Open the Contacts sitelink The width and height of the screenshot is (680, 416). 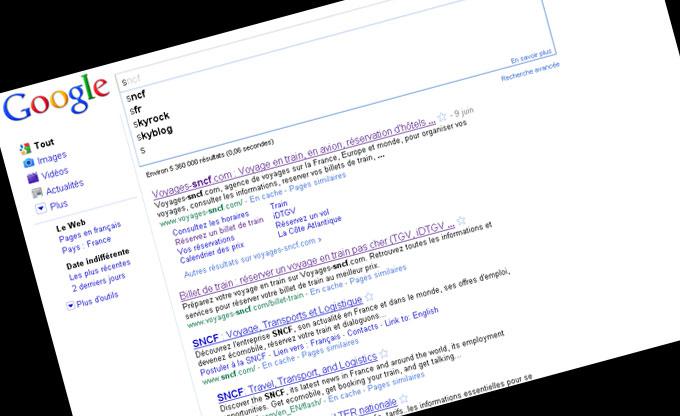click(363, 330)
